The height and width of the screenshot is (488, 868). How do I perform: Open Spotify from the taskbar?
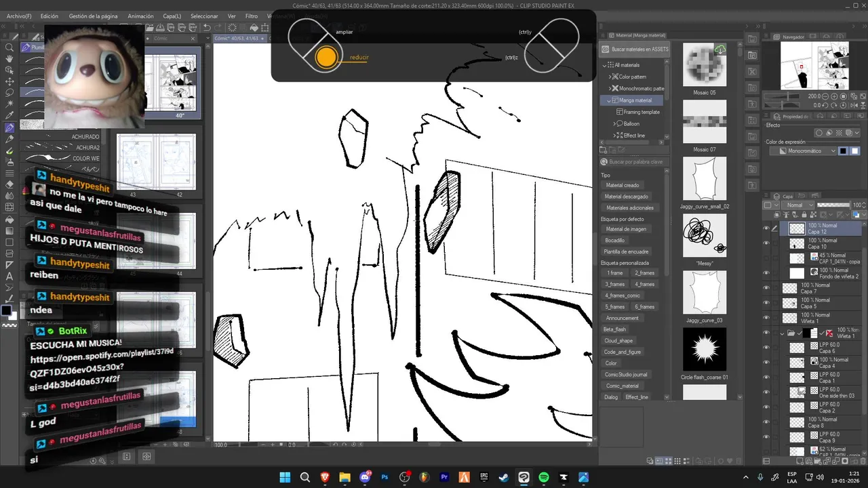544,477
